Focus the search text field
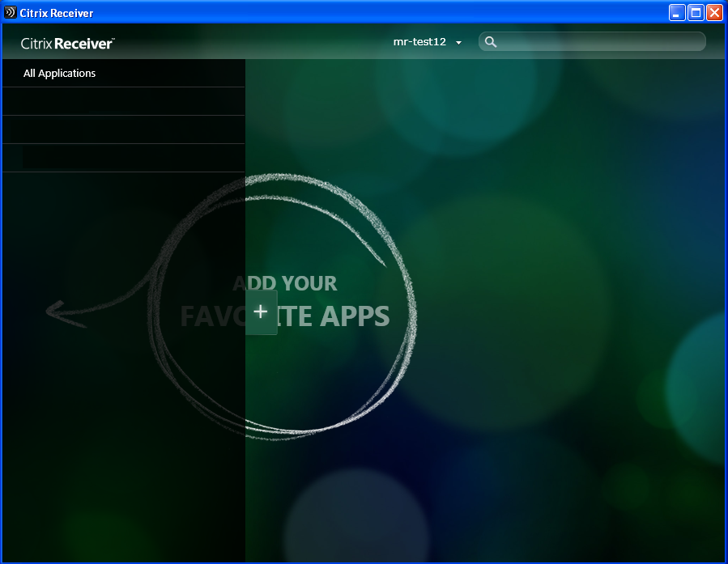This screenshot has height=564, width=728. pyautogui.click(x=599, y=42)
